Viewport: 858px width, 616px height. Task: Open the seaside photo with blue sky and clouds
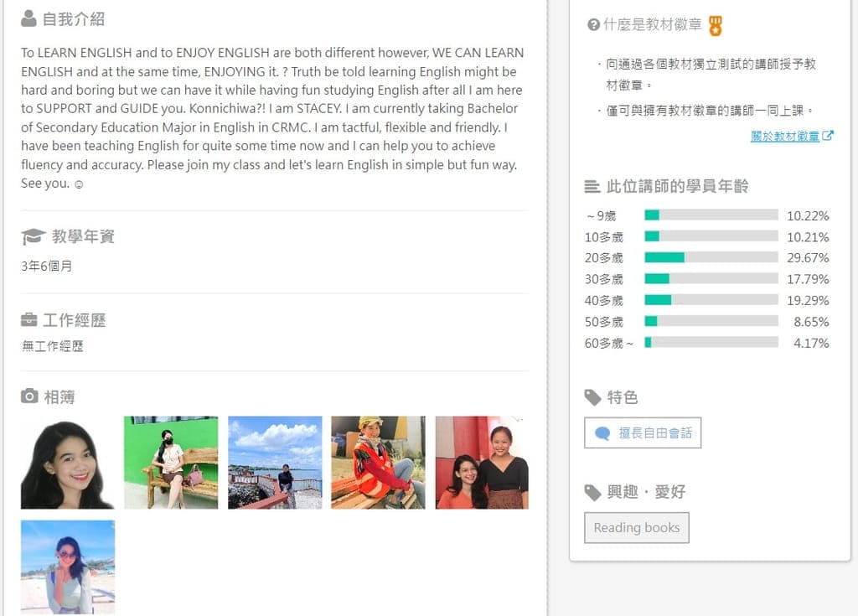(275, 463)
